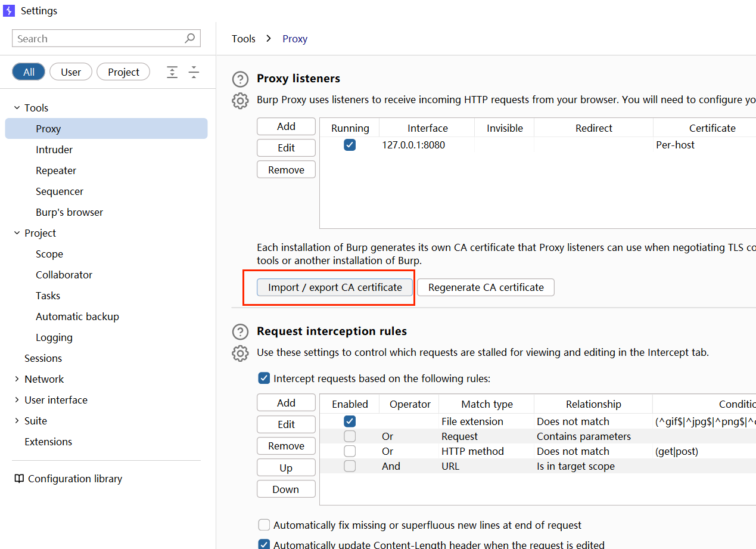The height and width of the screenshot is (549, 756).
Task: Select the 127.0.0.1:8080 interface cell
Action: [427, 145]
